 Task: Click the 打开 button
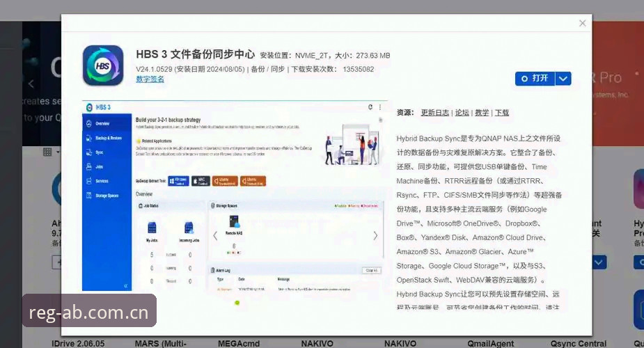pos(535,79)
